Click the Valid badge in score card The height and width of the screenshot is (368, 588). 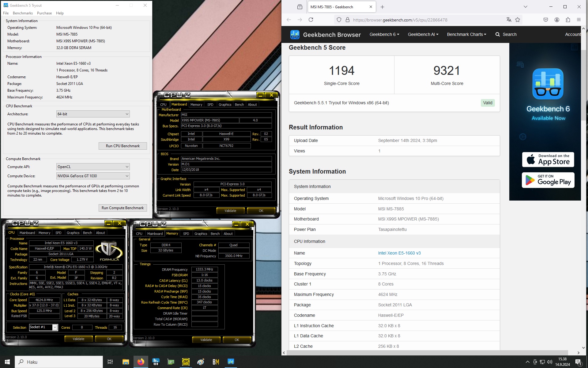click(x=488, y=103)
